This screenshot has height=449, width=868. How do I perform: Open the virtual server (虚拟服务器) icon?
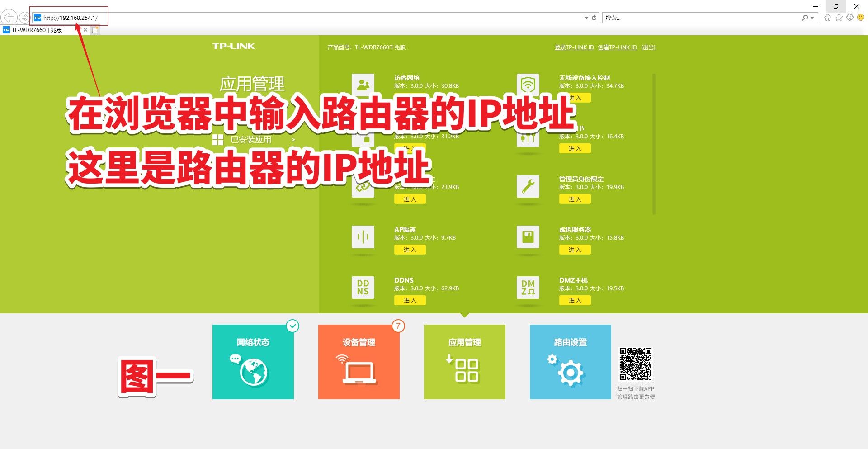click(x=528, y=236)
